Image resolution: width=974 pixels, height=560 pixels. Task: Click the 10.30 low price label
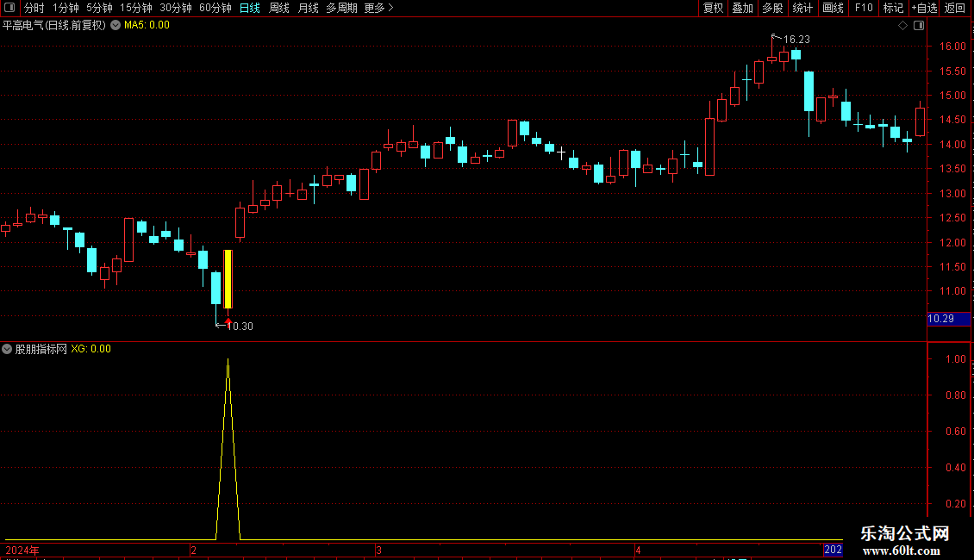(x=240, y=327)
